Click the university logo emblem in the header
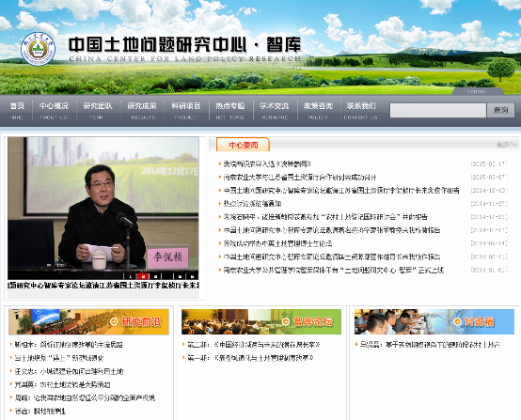 click(38, 49)
